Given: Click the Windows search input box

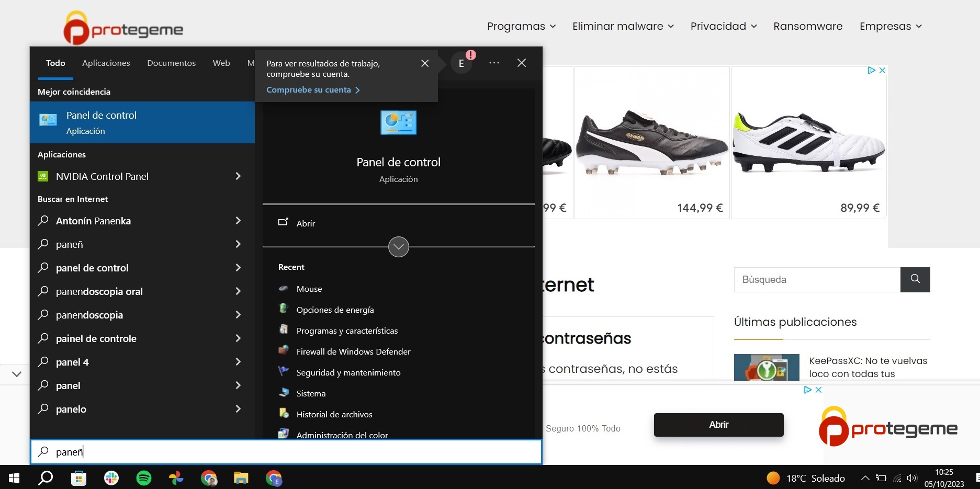Looking at the screenshot, I should 286,452.
